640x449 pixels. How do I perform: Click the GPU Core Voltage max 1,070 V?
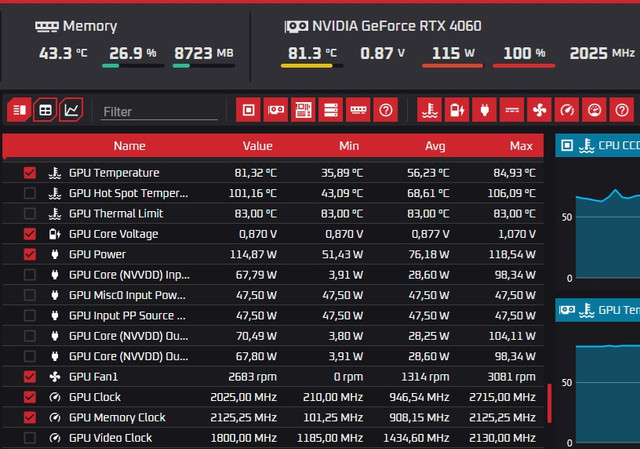(x=517, y=234)
